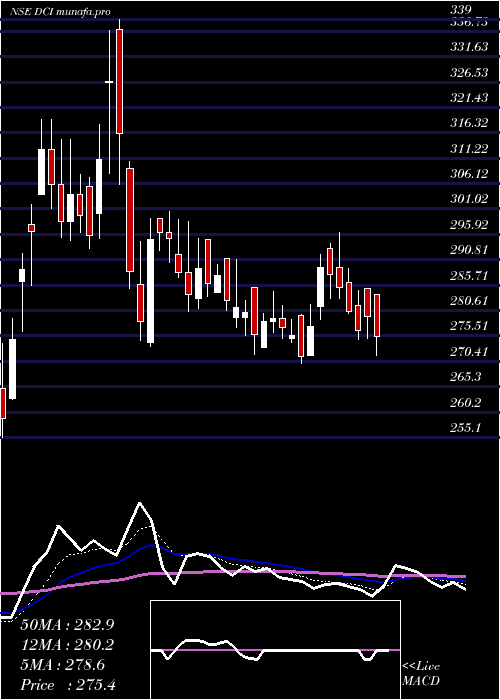Screen dimensions: 500x700
Task: Select the 321.43 price level label
Action: coord(469,98)
